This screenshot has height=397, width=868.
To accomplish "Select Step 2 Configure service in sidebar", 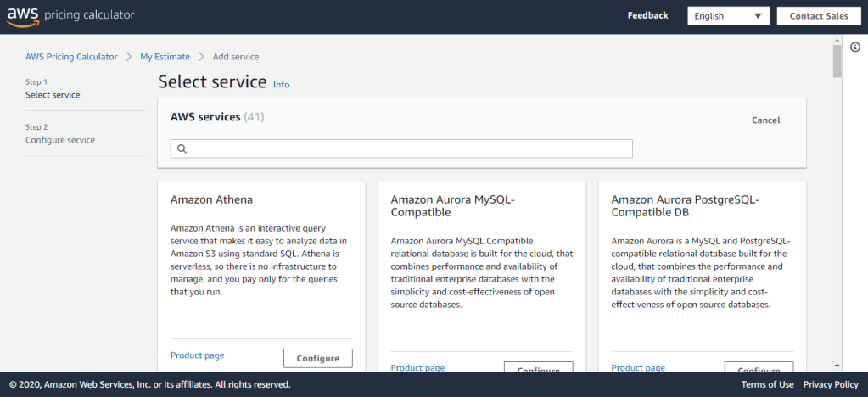I will (59, 140).
